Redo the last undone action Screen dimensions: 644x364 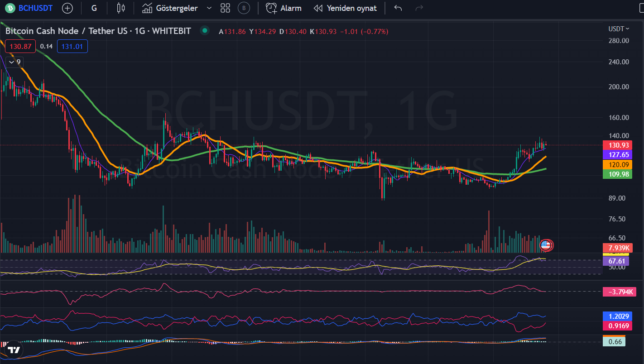click(419, 8)
